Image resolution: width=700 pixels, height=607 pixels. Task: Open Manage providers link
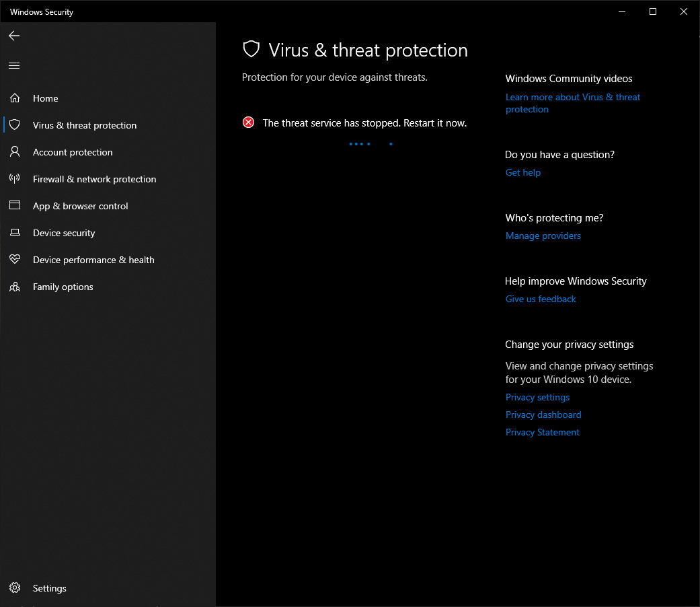tap(543, 236)
